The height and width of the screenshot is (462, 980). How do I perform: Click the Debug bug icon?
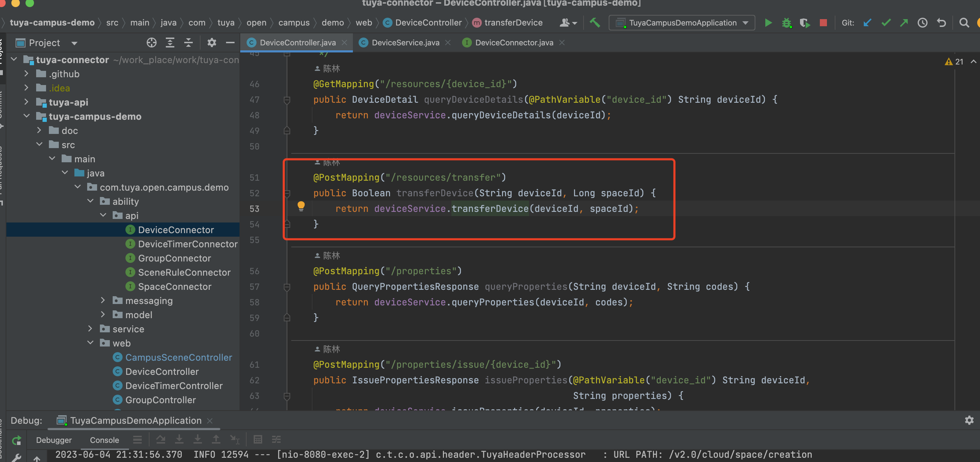coord(786,23)
